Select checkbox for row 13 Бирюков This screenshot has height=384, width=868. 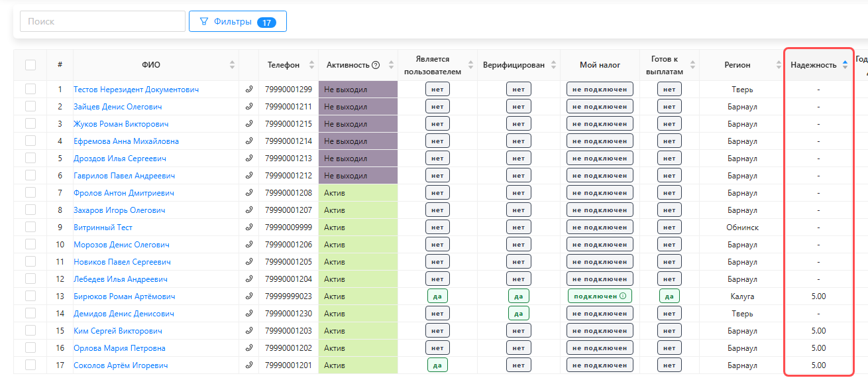(30, 296)
